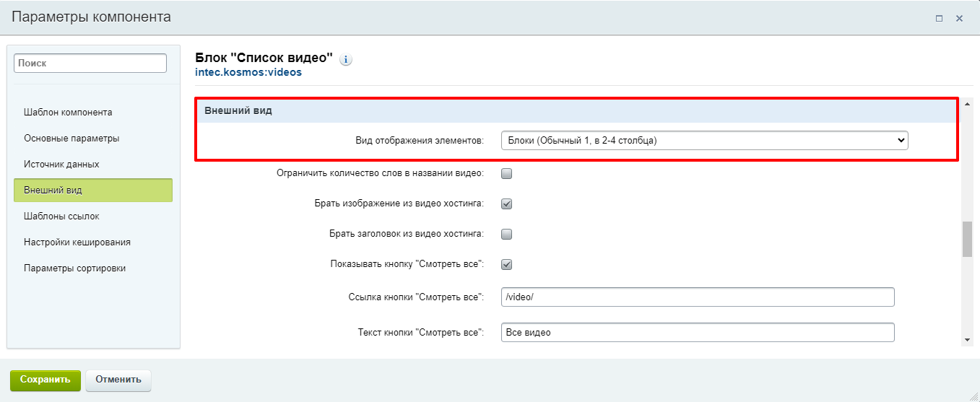Go to "Основные параметры" section

[71, 139]
